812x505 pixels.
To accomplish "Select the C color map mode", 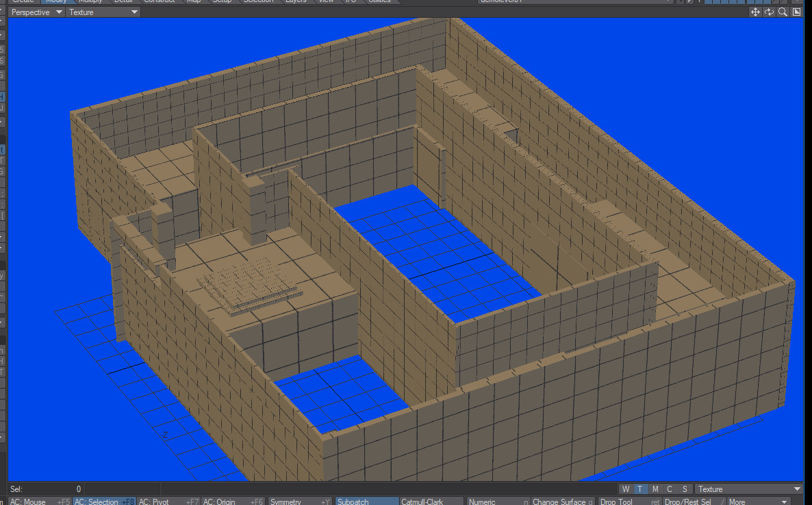I will point(670,489).
